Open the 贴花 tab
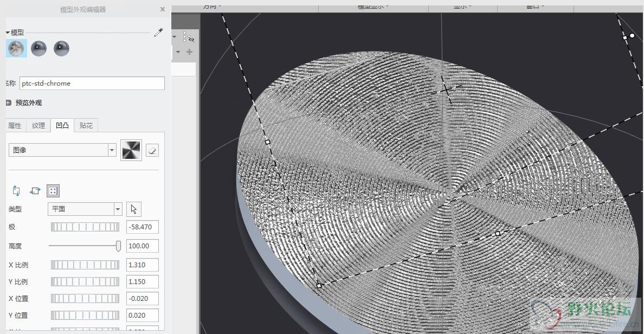Image resolution: width=644 pixels, height=334 pixels. click(x=86, y=126)
